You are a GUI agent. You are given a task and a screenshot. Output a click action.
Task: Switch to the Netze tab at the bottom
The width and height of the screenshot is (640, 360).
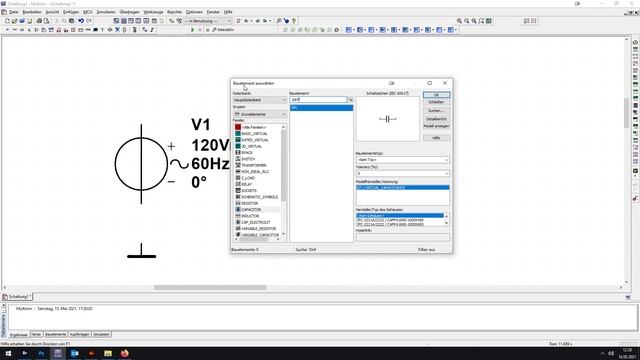pyautogui.click(x=36, y=334)
